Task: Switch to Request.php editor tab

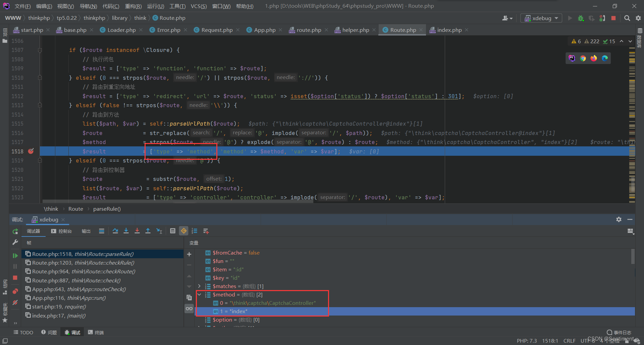Action: point(217,30)
